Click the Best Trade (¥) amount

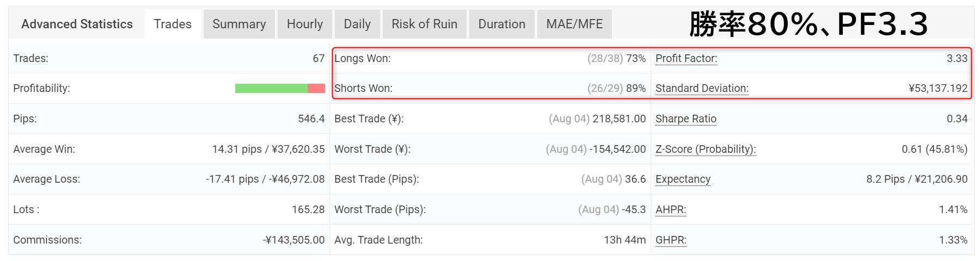coord(619,119)
